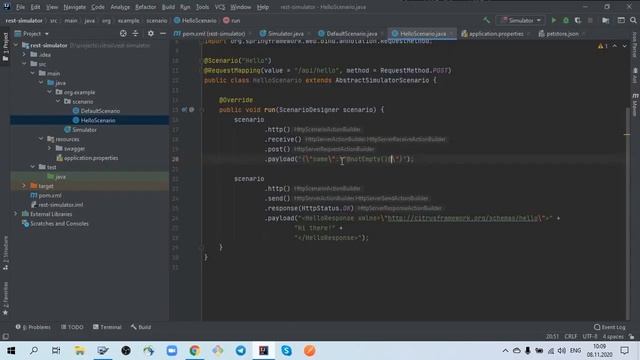This screenshot has height=360, width=640.
Task: Toggle the Project tool window side tab
Action: [5, 47]
